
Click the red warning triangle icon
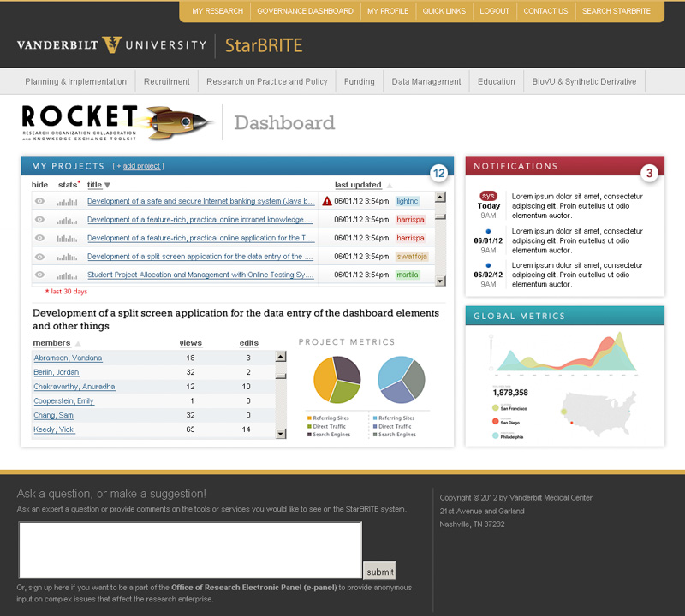tap(327, 201)
